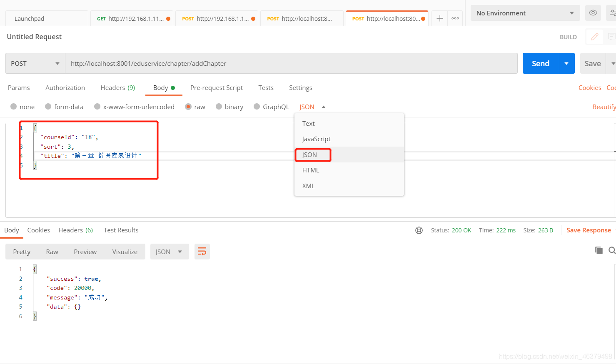The width and height of the screenshot is (616, 364).
Task: Switch to the Launchpad tab
Action: pos(47,18)
